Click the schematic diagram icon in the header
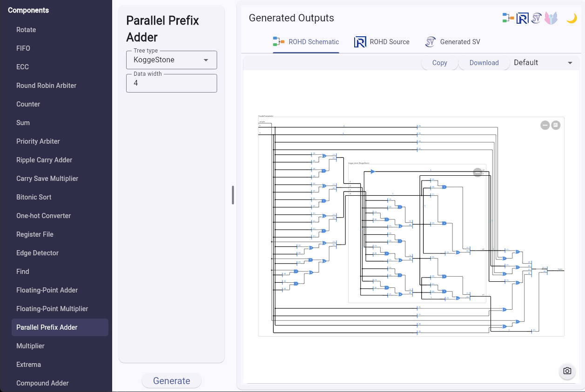 [508, 18]
